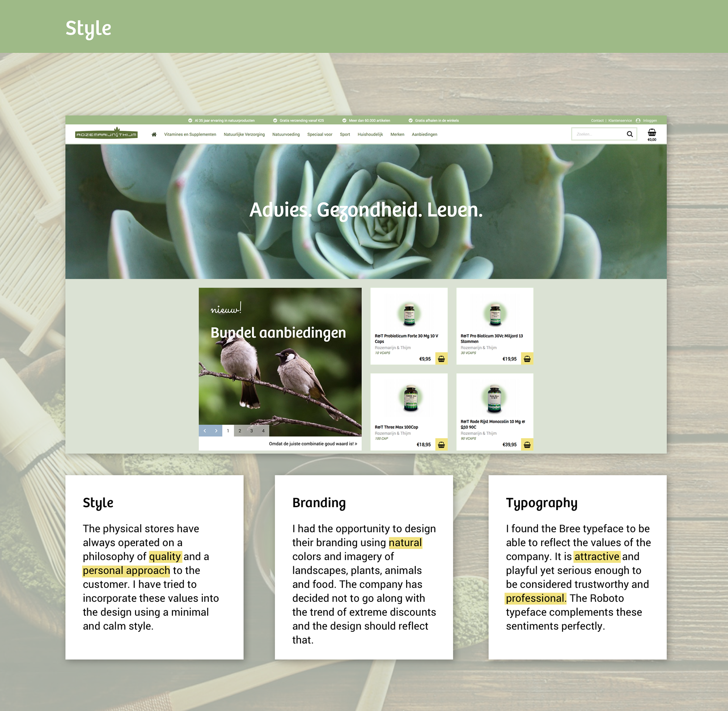Click the home icon in navigation bar
Viewport: 728px width, 711px height.
point(154,135)
